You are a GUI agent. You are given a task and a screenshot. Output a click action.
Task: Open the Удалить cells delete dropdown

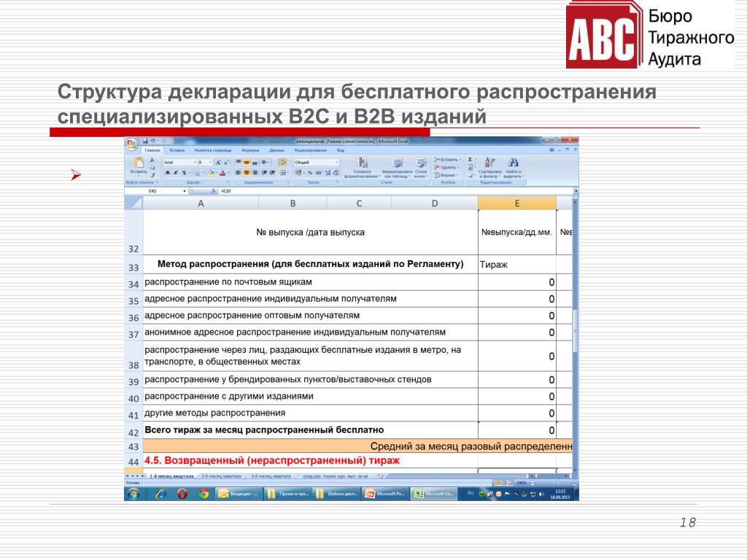click(446, 168)
